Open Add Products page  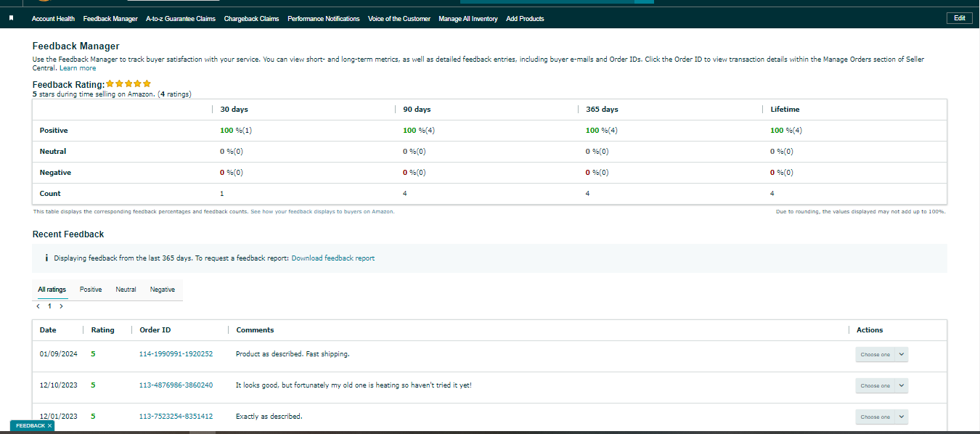525,19
